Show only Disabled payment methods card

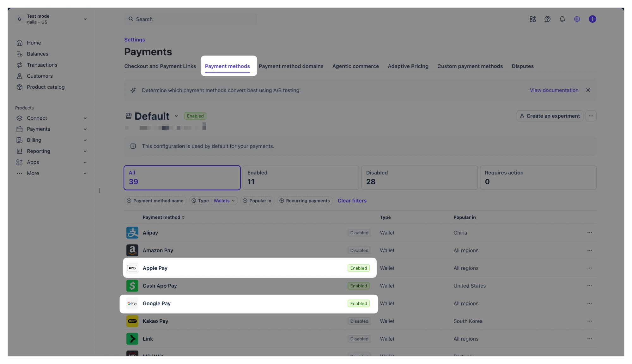point(419,178)
